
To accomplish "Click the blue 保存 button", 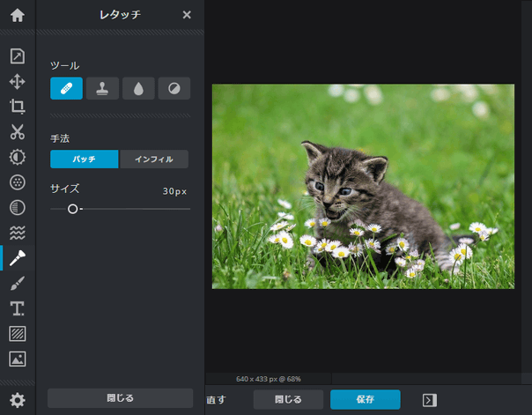I will point(366,399).
